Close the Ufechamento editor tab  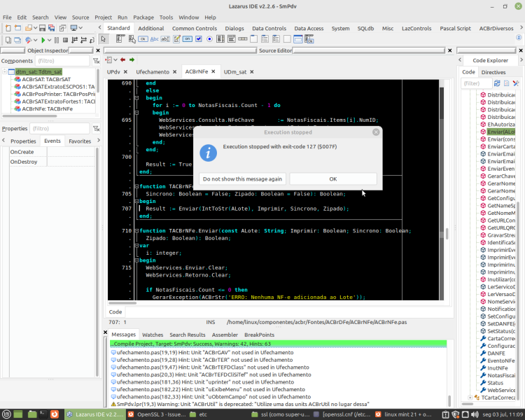174,72
